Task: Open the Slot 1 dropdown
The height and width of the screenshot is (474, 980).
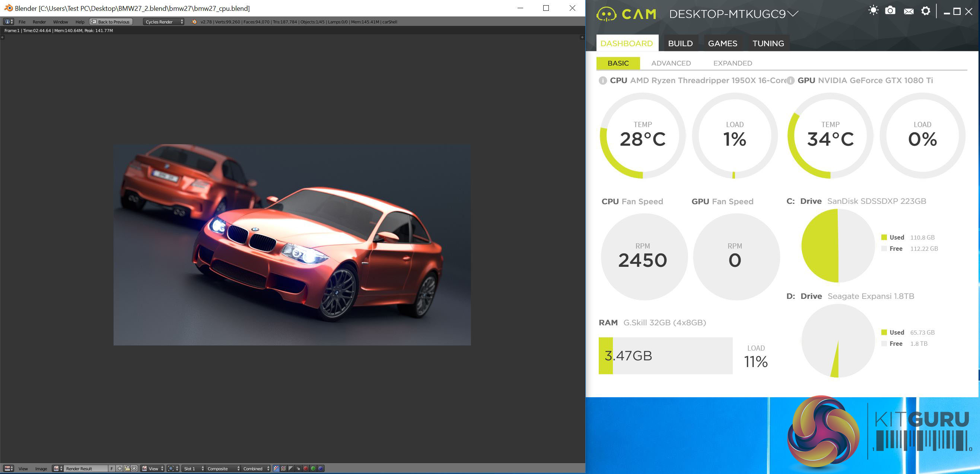Action: 194,468
